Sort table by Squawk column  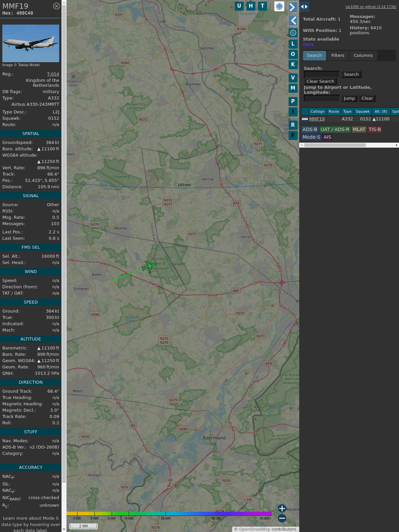pyautogui.click(x=362, y=111)
